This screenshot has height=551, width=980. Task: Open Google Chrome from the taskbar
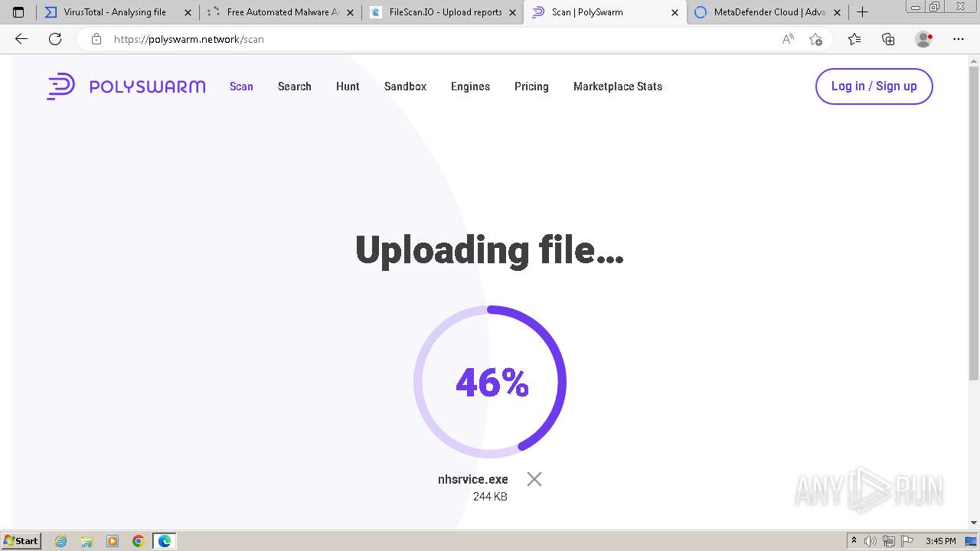[x=139, y=541]
